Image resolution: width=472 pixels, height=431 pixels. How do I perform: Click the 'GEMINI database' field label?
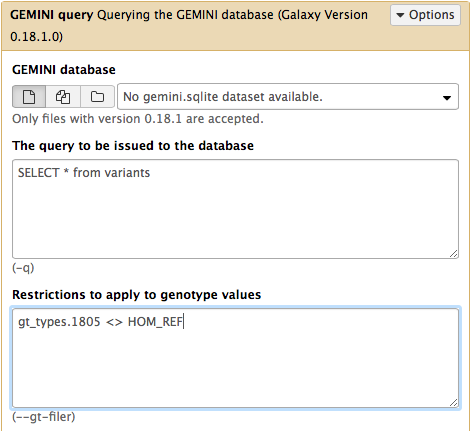(x=64, y=70)
